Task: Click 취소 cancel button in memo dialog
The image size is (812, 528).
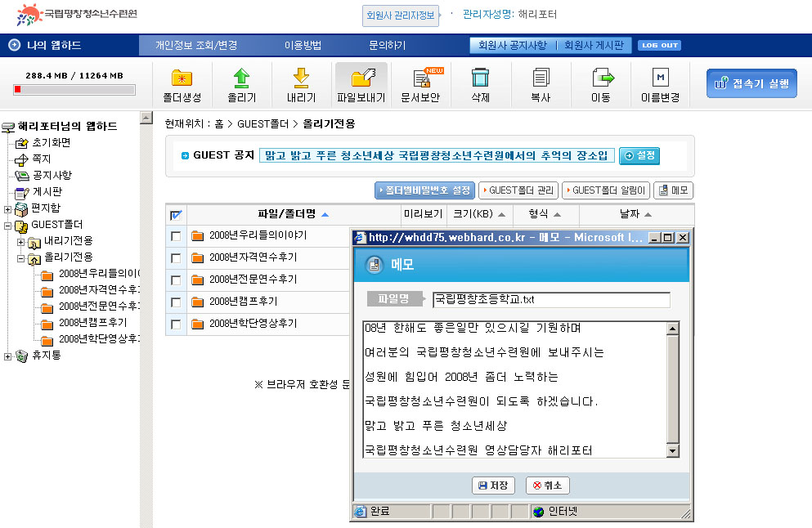Action: 548,485
